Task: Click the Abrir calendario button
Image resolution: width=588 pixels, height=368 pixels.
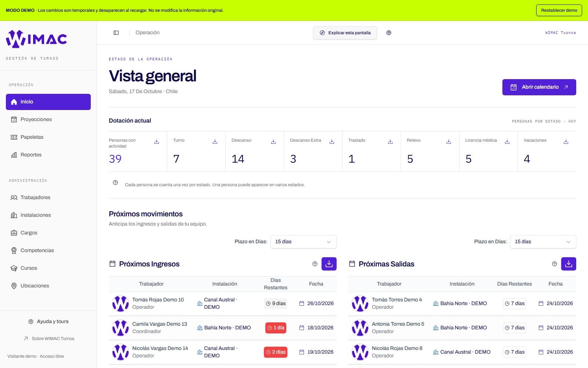Action: point(539,87)
